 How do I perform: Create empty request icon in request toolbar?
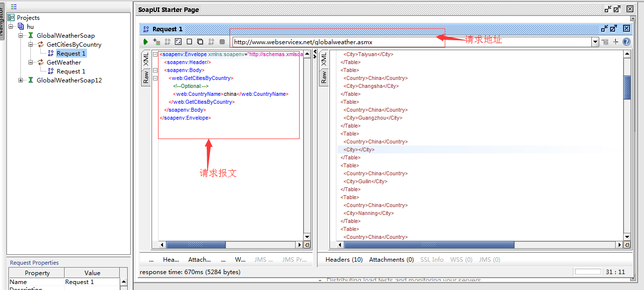pyautogui.click(x=189, y=42)
